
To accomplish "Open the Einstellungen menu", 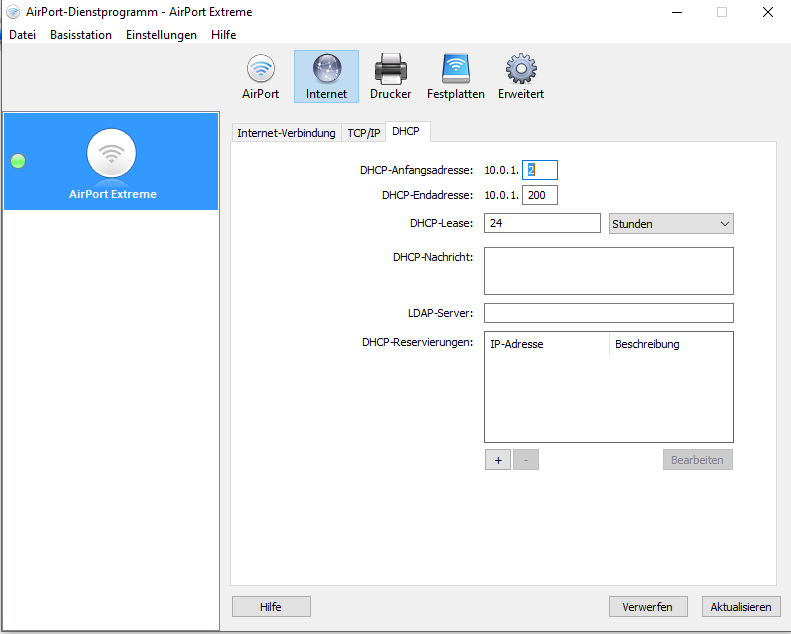I will click(x=161, y=35).
